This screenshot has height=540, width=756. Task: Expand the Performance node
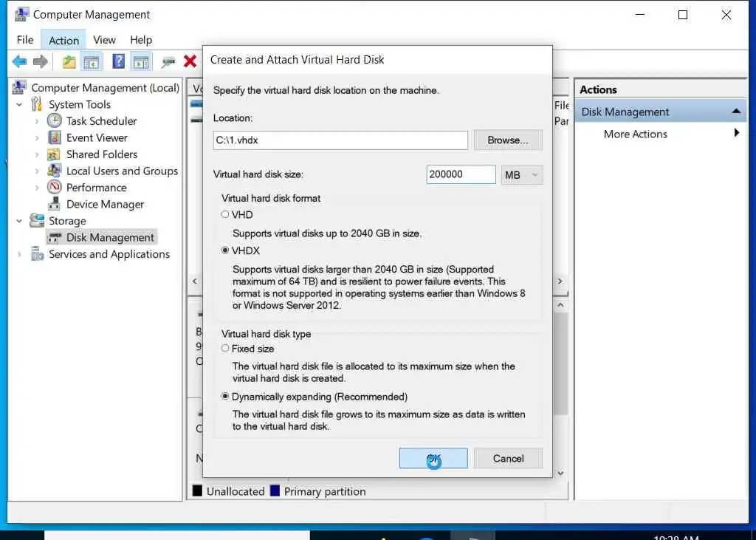37,188
